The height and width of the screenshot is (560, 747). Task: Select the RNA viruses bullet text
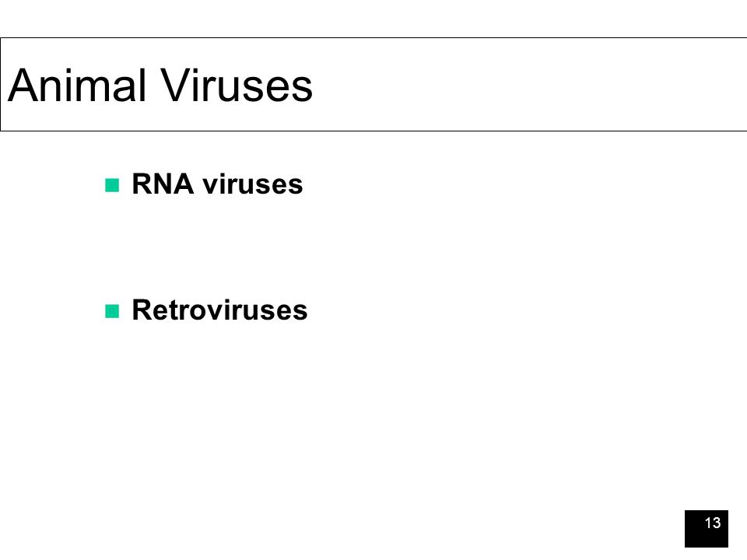point(217,184)
